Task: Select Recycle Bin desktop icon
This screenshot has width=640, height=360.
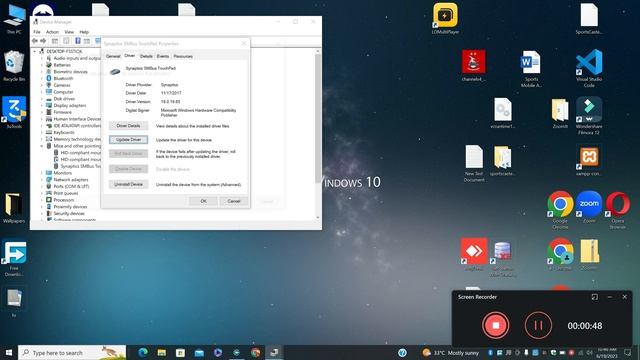Action: 14,65
